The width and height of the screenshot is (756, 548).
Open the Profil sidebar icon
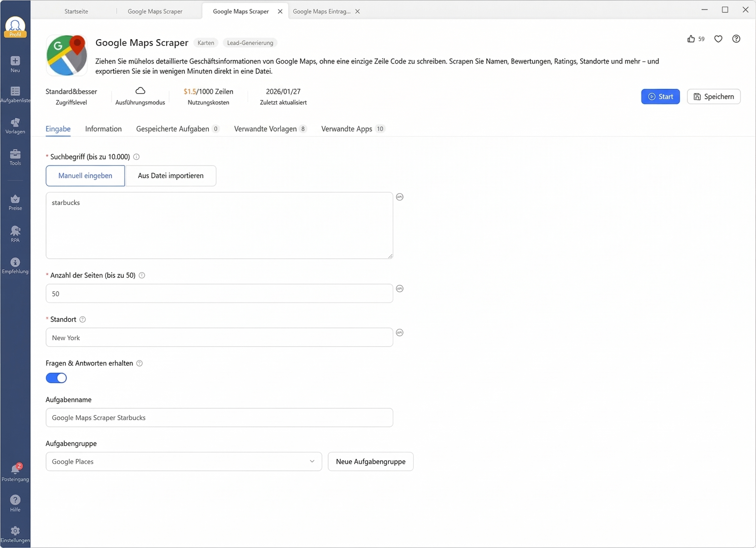[x=15, y=27]
